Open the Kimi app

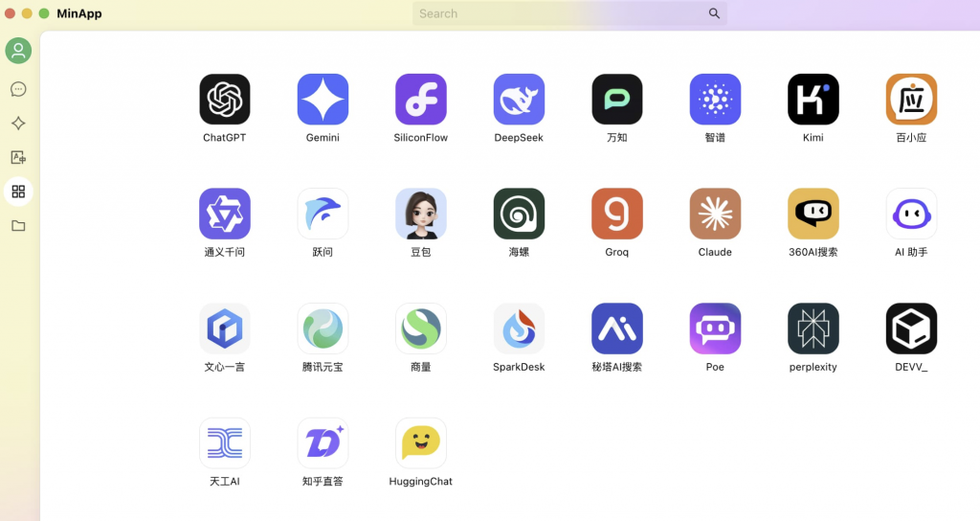tap(813, 100)
